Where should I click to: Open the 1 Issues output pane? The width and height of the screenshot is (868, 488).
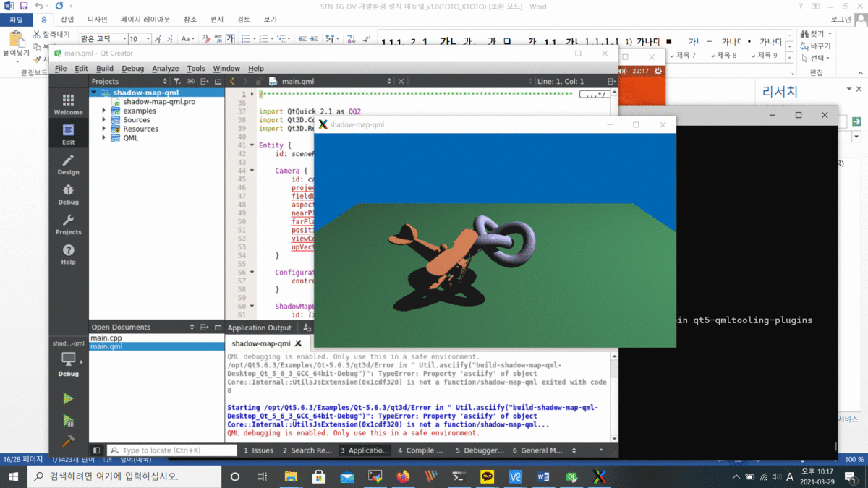pyautogui.click(x=258, y=450)
